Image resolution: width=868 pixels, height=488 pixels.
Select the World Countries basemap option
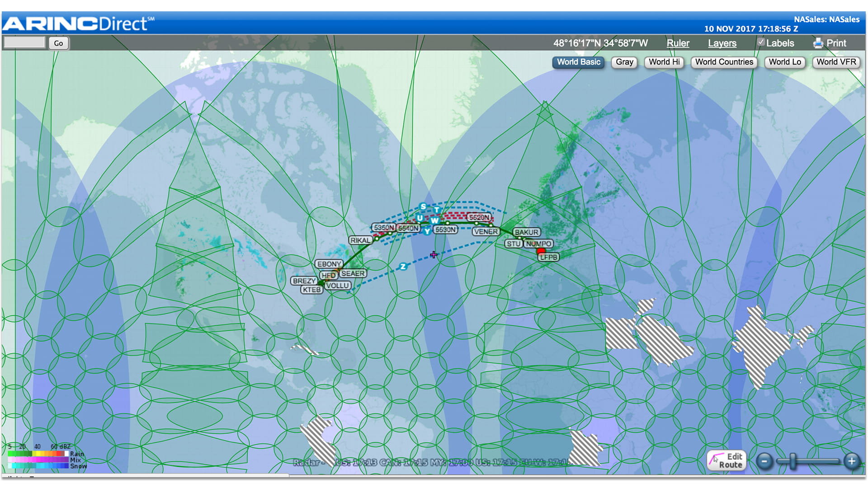[724, 62]
